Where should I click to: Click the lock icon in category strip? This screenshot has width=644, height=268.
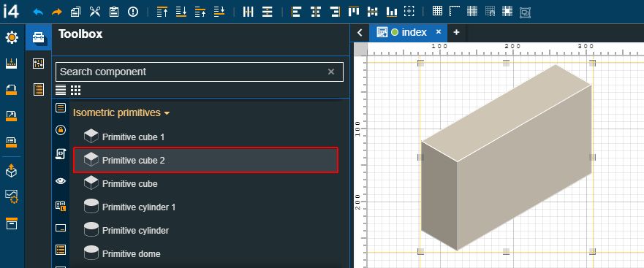click(61, 131)
